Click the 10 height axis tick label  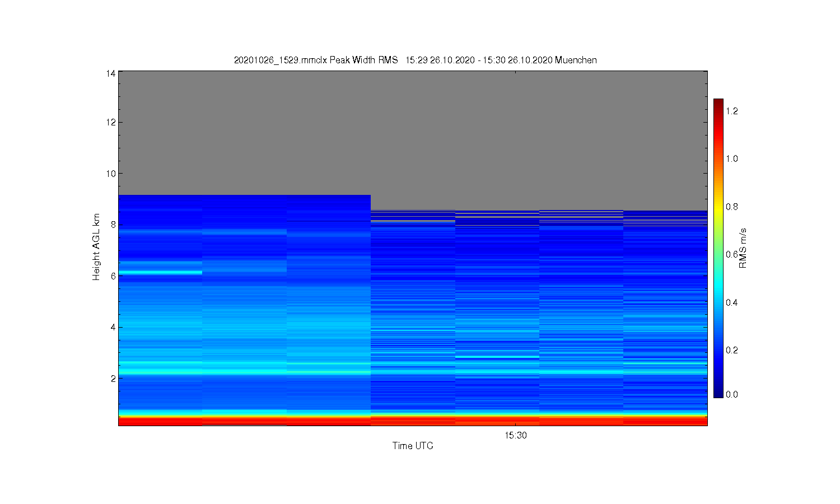pos(110,174)
